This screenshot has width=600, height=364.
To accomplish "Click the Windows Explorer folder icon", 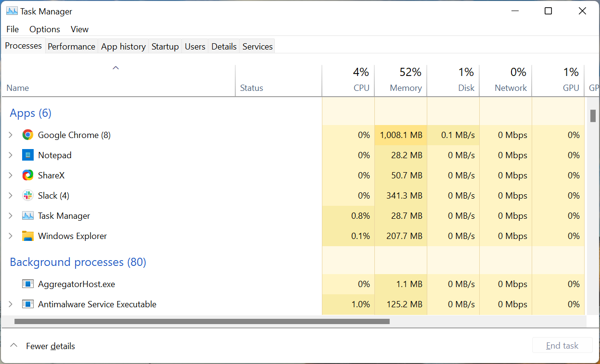I will pyautogui.click(x=27, y=236).
